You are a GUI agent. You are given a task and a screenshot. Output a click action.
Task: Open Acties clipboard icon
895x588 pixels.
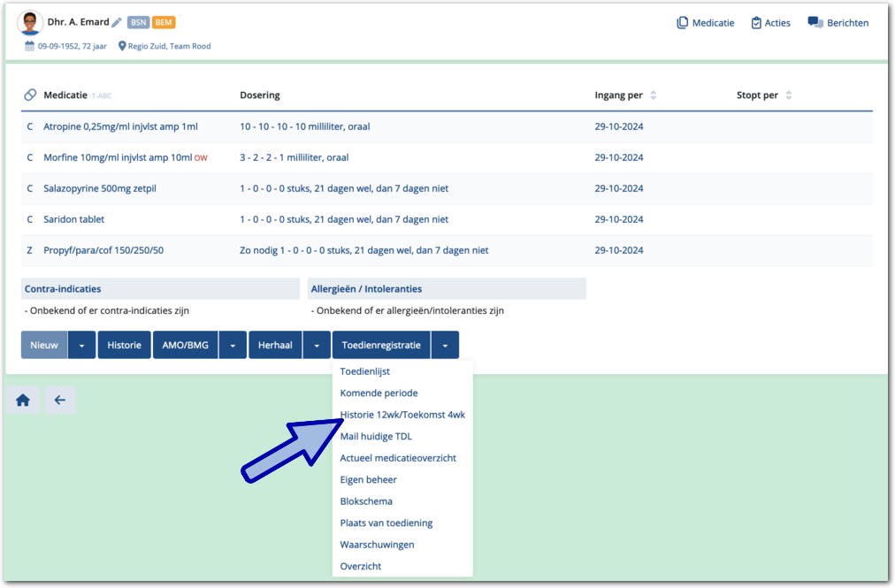(756, 23)
